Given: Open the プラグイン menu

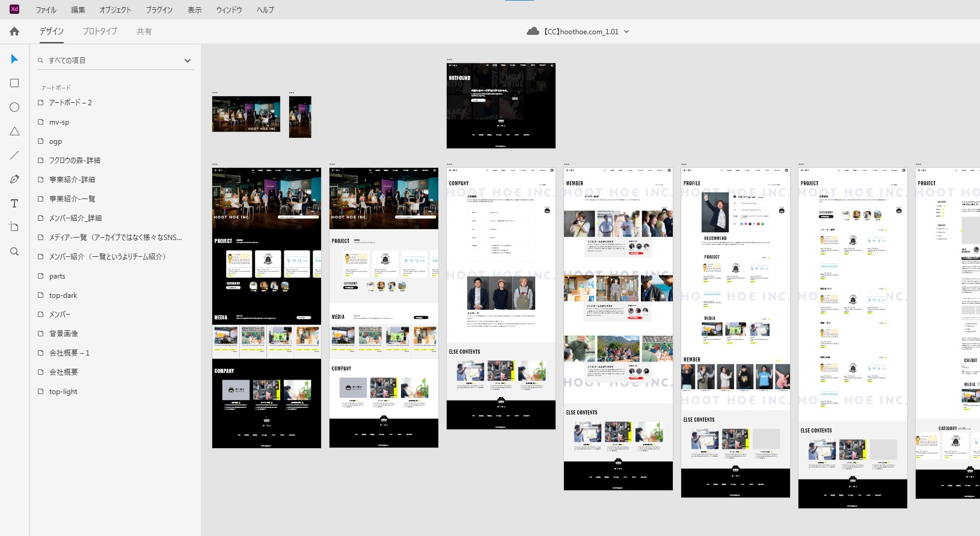Looking at the screenshot, I should point(159,10).
